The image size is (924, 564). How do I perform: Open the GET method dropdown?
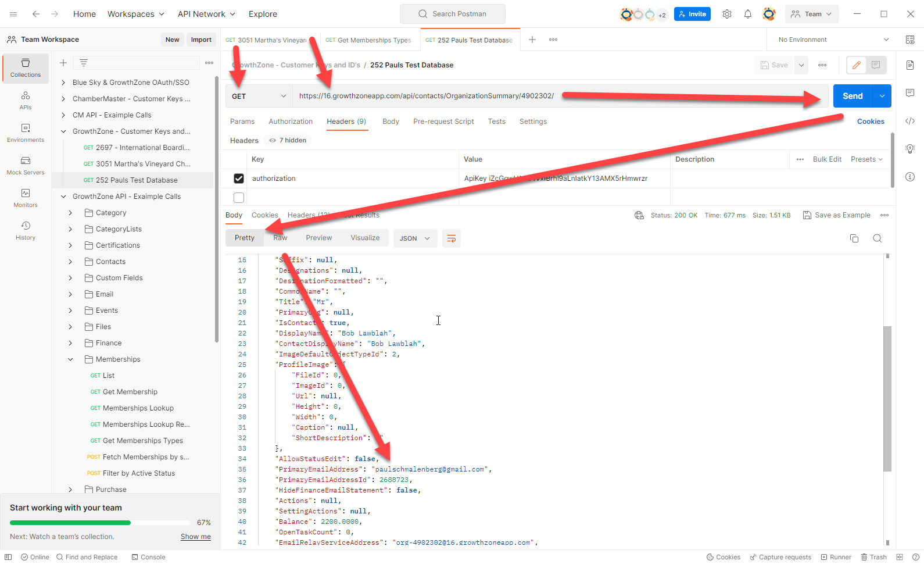pyautogui.click(x=259, y=96)
